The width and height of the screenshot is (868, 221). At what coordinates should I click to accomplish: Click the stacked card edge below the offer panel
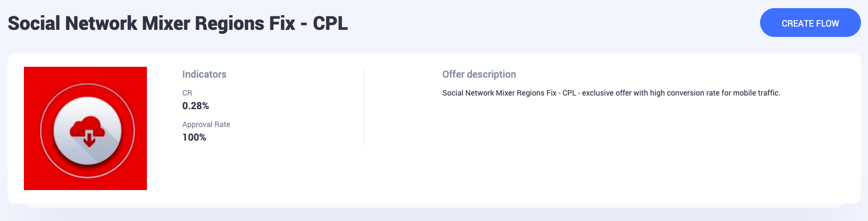pos(434,206)
